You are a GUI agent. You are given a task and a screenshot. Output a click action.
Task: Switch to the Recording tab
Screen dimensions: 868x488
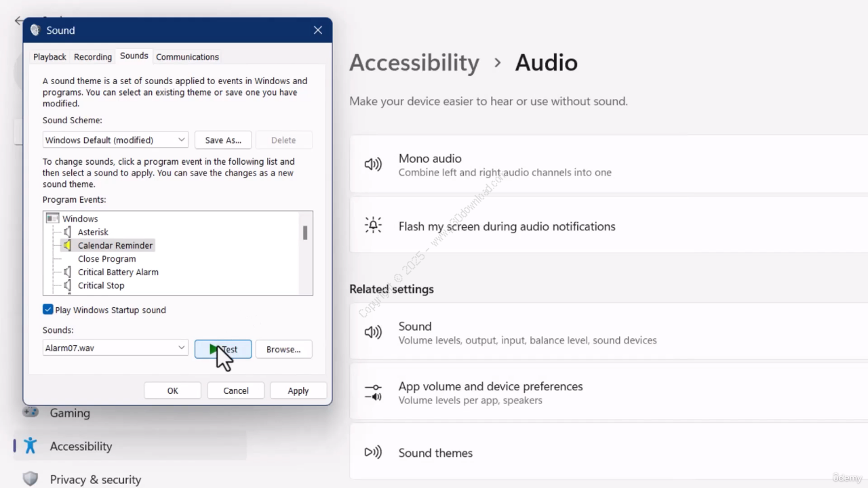[93, 57]
